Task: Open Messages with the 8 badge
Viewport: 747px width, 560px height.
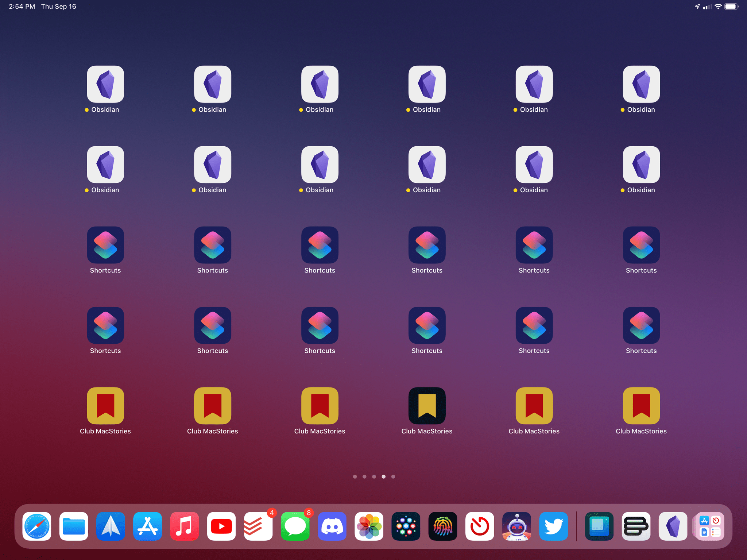Action: coord(295,526)
